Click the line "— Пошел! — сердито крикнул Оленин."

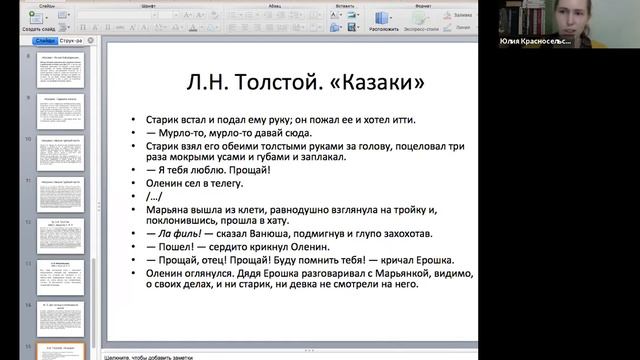(238, 247)
